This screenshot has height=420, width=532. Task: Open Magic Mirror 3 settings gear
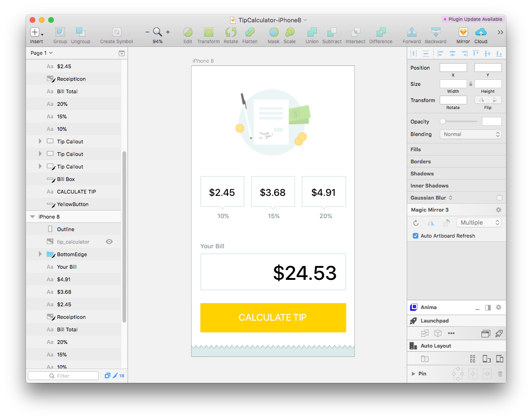(x=499, y=210)
